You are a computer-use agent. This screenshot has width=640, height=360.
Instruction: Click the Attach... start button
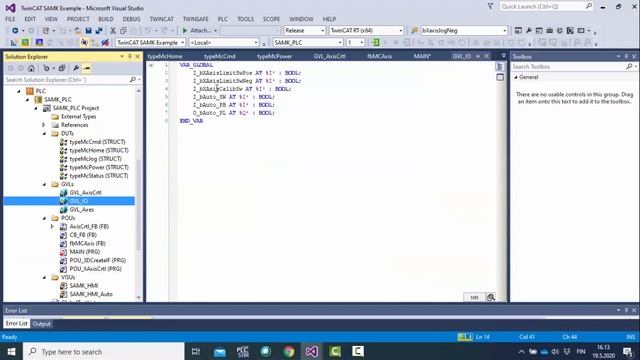coord(200,31)
